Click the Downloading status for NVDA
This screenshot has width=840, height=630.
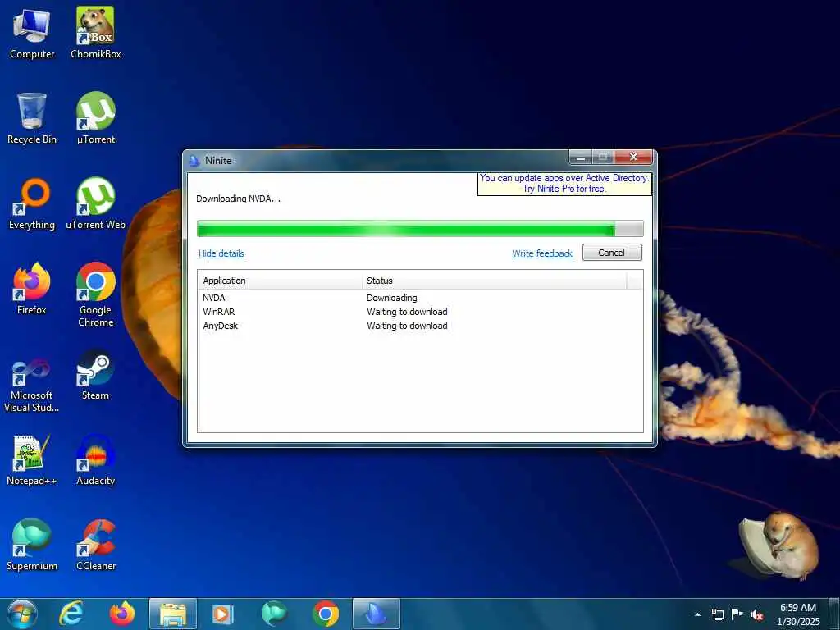tap(391, 298)
